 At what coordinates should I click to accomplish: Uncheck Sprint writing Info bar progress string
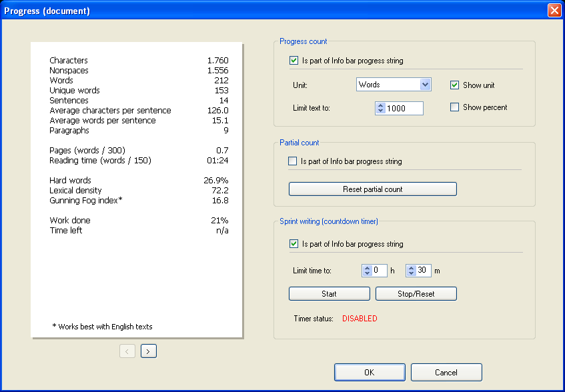point(294,243)
